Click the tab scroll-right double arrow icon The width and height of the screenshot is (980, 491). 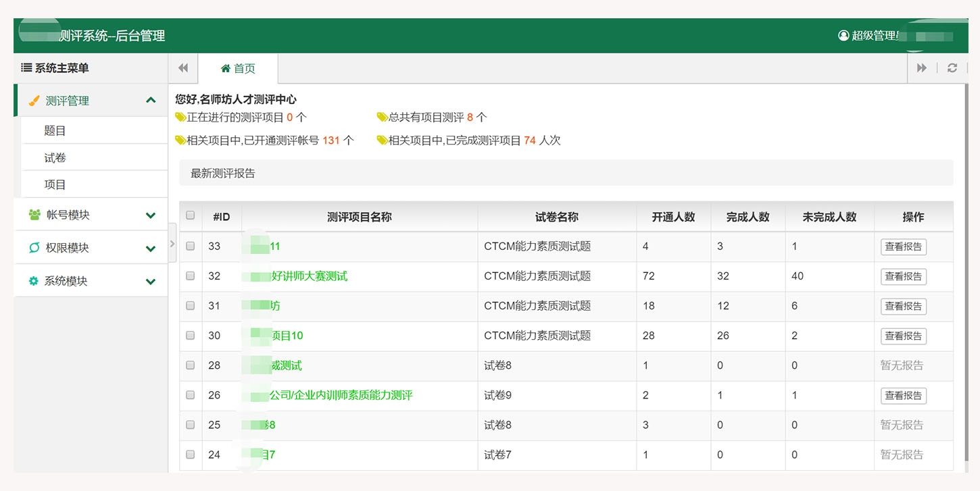(921, 68)
